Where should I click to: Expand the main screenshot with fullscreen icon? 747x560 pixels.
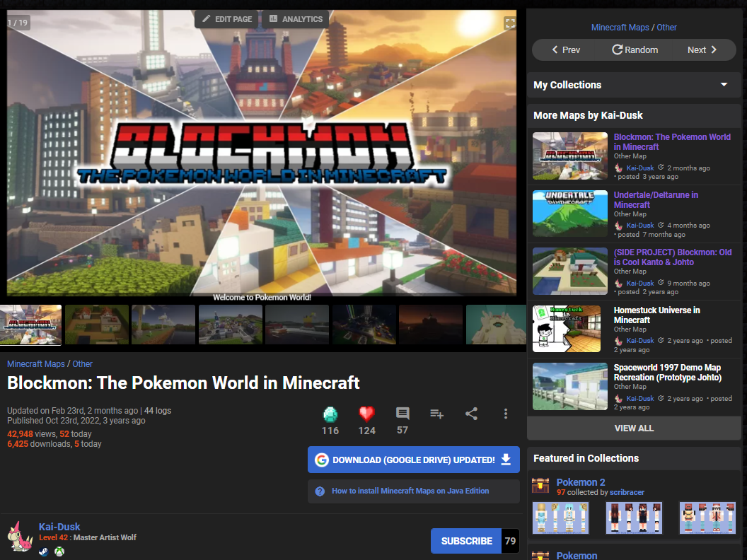[x=510, y=23]
